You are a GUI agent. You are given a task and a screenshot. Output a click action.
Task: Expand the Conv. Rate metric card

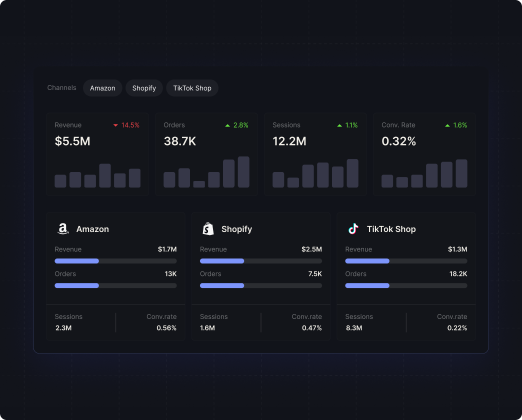[424, 154]
